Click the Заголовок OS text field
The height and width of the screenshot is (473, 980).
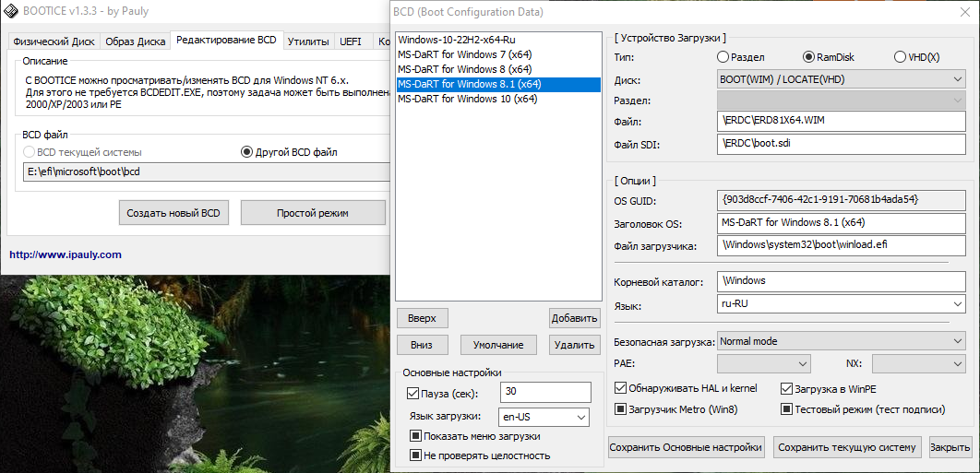(x=841, y=222)
